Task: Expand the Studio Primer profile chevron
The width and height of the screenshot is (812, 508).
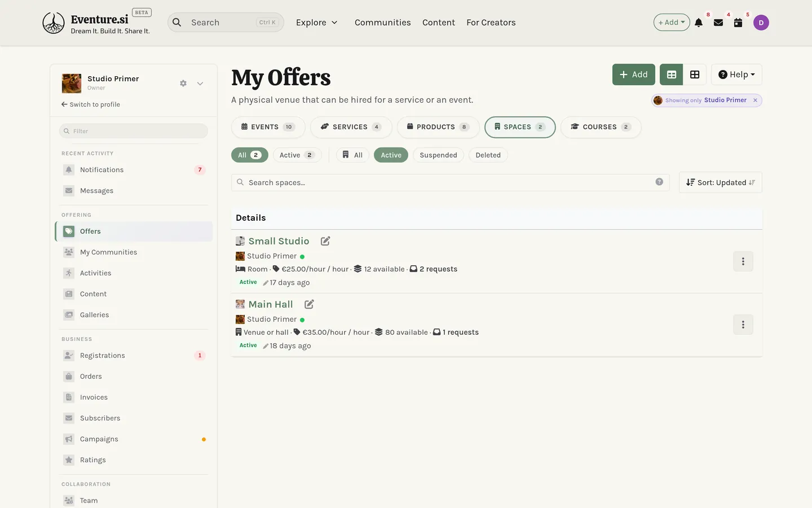Action: pyautogui.click(x=200, y=84)
